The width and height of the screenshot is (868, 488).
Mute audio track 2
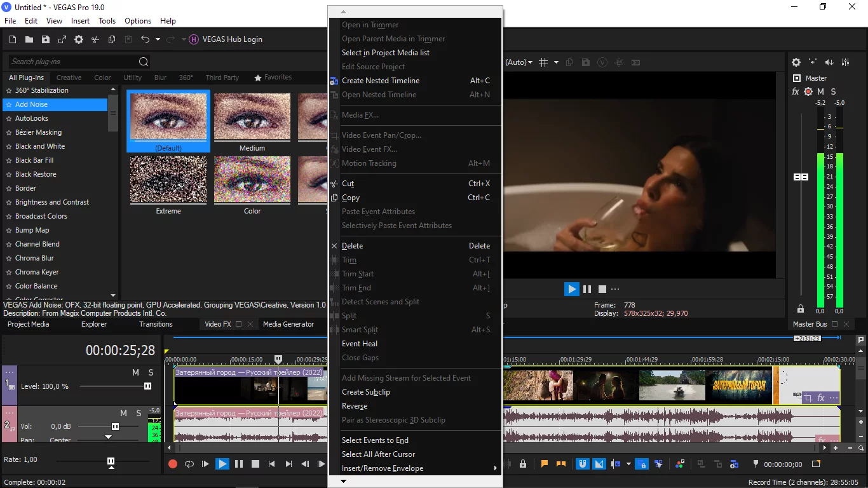click(x=123, y=413)
